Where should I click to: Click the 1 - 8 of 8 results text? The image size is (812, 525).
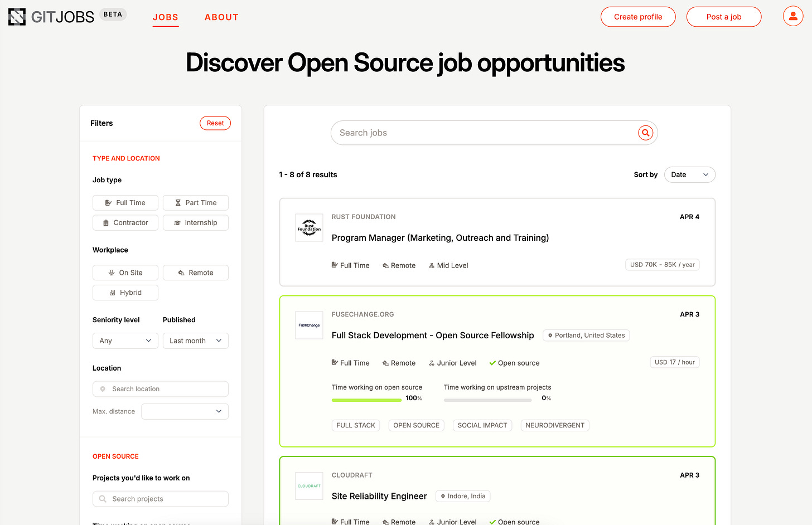[x=308, y=174]
